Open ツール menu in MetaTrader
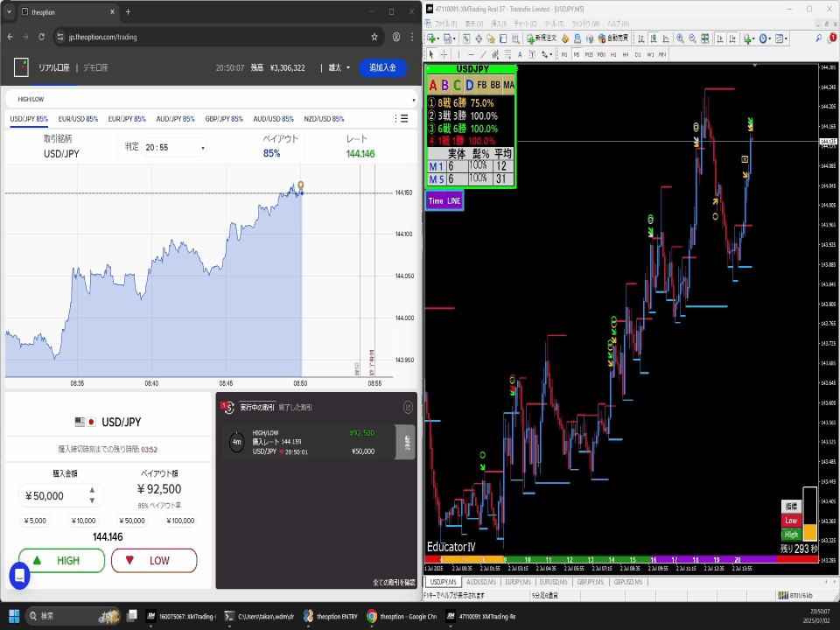This screenshot has width=840, height=630. point(554,24)
